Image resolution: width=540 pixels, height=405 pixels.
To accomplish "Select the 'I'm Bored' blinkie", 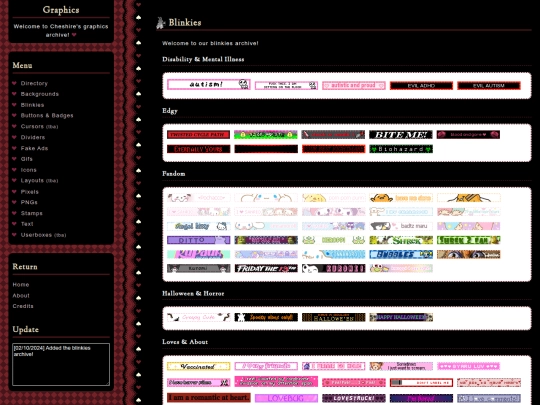I will tap(421, 398).
